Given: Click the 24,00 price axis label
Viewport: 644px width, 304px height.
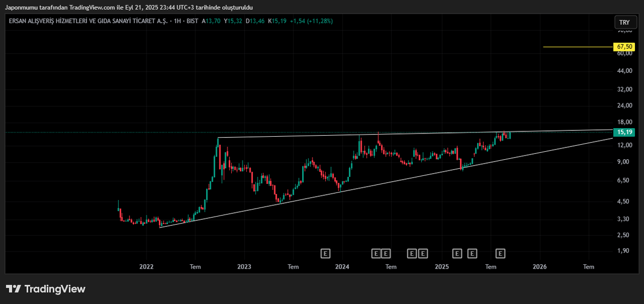Looking at the screenshot, I should pyautogui.click(x=625, y=106).
